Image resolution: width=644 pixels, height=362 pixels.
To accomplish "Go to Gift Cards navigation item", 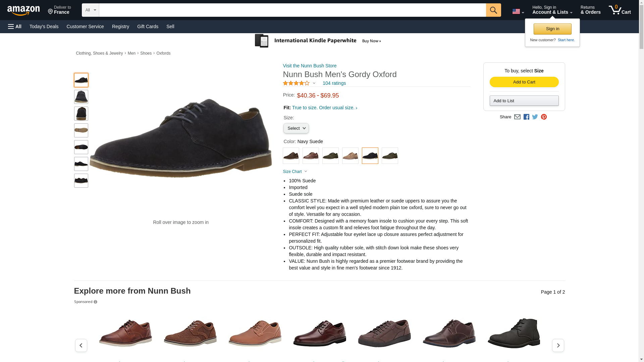I will (x=148, y=26).
